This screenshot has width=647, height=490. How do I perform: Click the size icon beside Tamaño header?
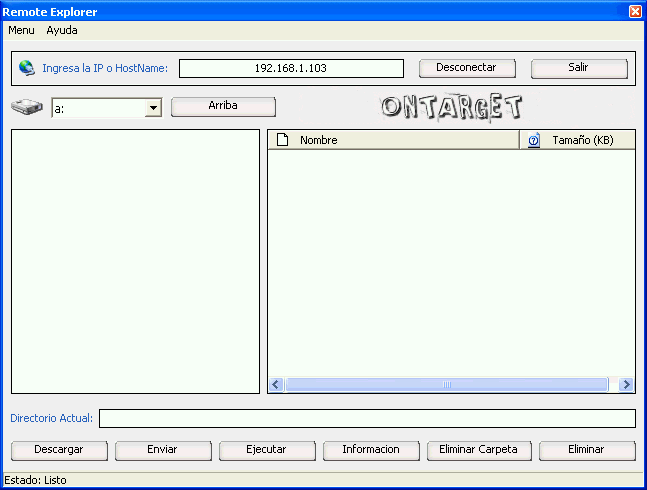point(534,140)
